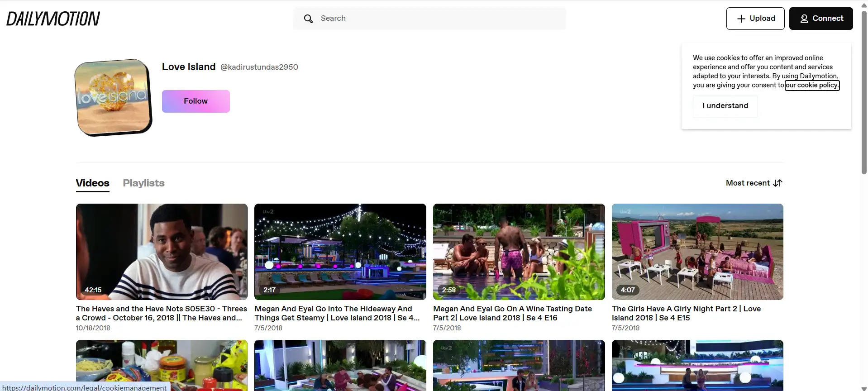Switch to the Playlists tab
868x391 pixels.
[x=143, y=183]
